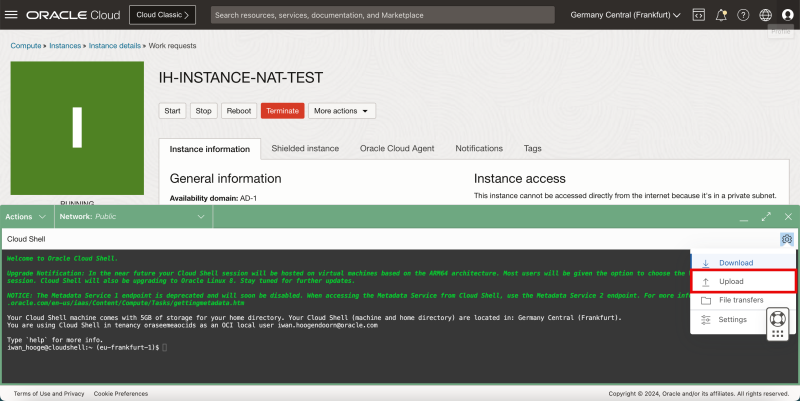Click the Oracle Cloud logo

[73, 15]
